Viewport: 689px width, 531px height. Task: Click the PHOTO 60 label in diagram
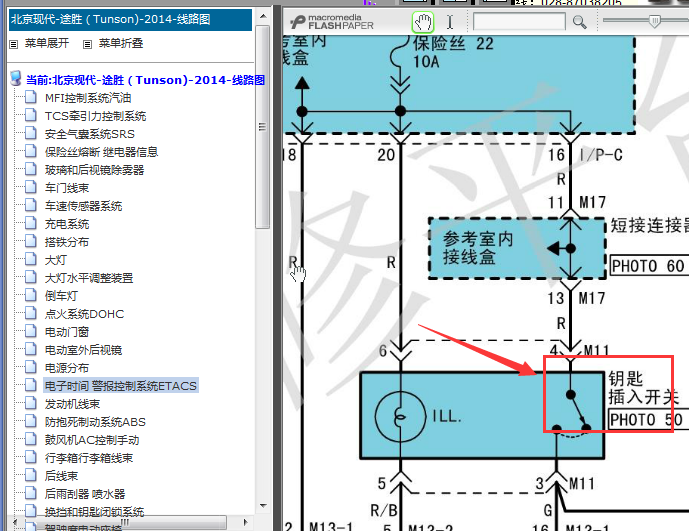point(650,266)
